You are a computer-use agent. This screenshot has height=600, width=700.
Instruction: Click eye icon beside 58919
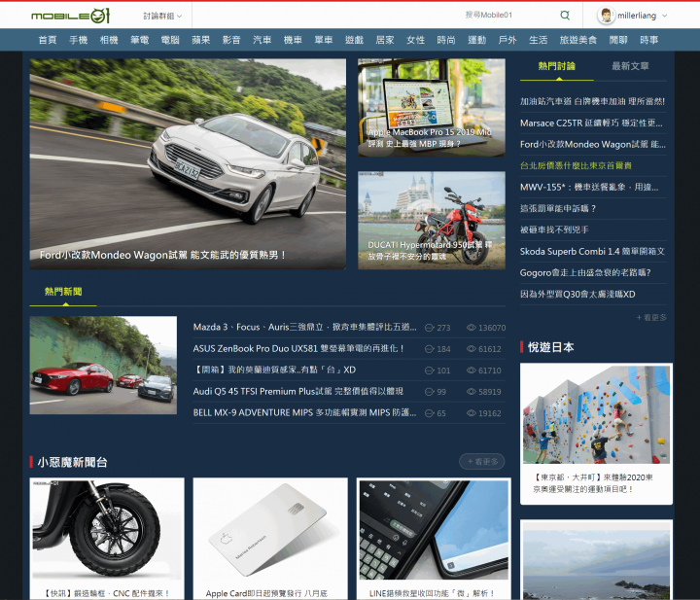pos(471,392)
